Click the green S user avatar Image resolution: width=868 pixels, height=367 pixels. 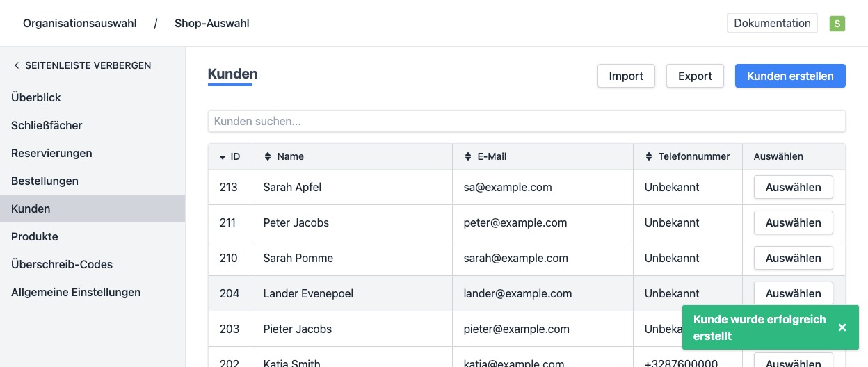pos(837,24)
